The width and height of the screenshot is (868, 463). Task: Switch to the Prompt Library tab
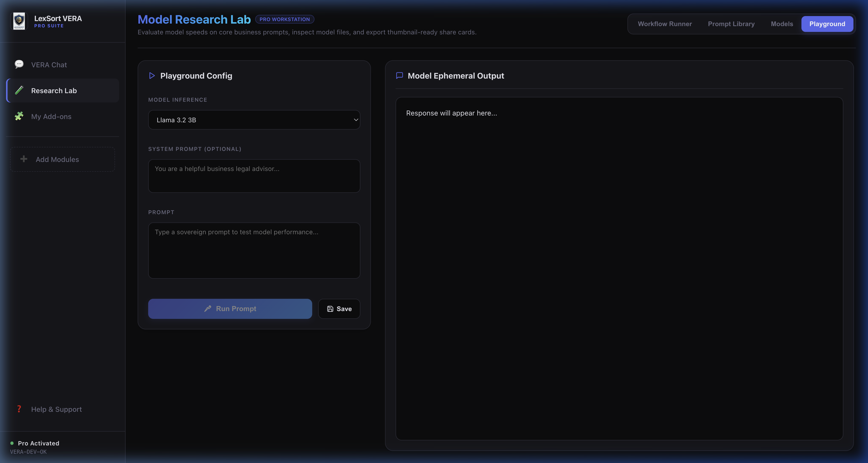point(731,24)
